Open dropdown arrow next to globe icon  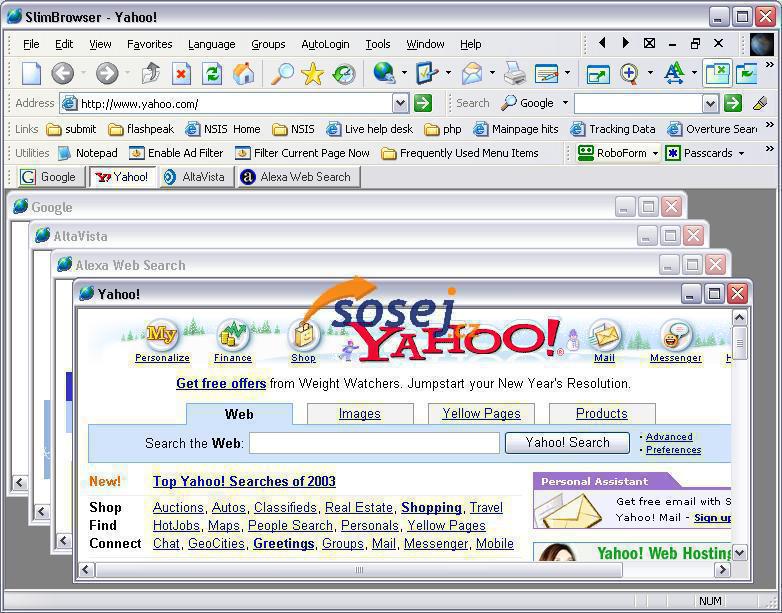pyautogui.click(x=404, y=73)
